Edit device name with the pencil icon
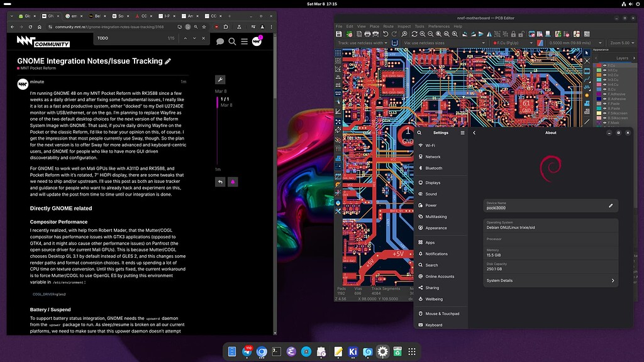 610,206
